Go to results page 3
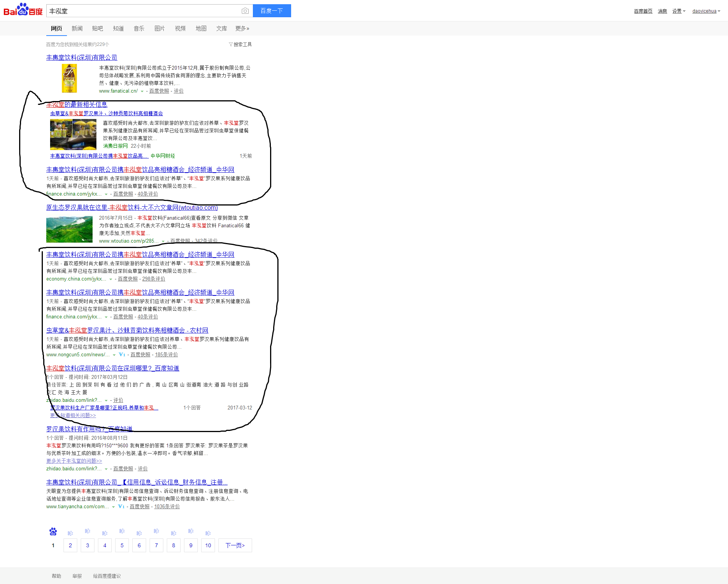This screenshot has height=584, width=728. (88, 545)
